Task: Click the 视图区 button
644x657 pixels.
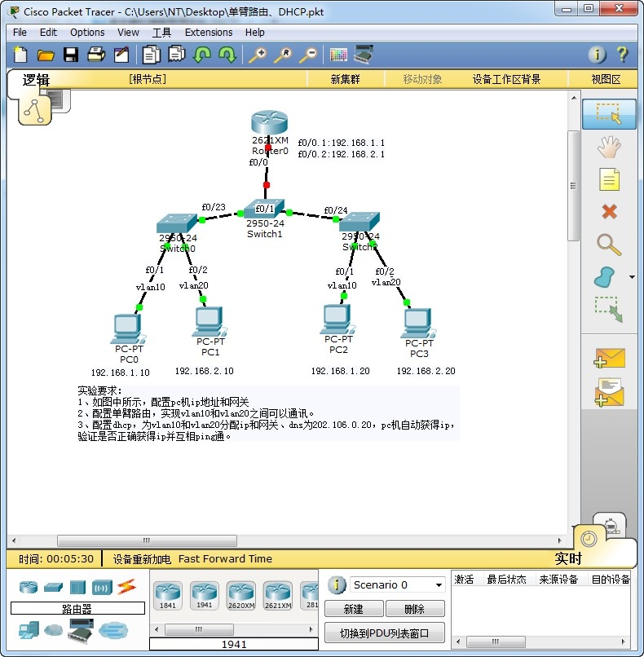Action: pyautogui.click(x=606, y=79)
